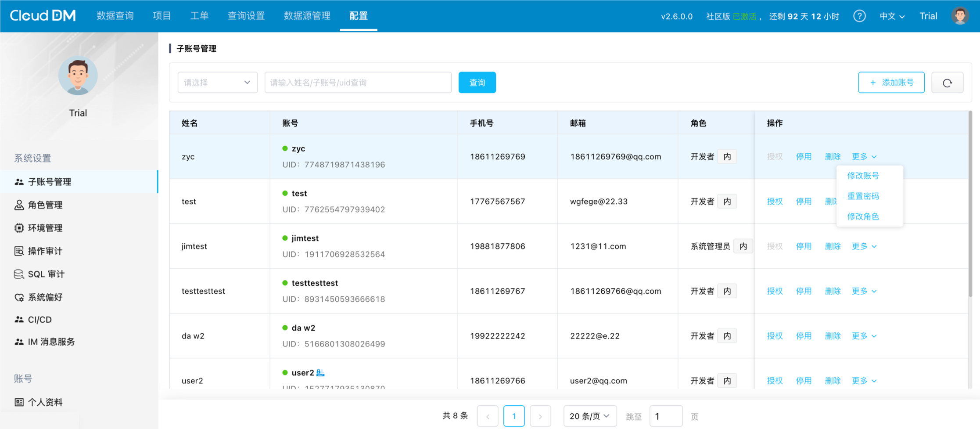Image resolution: width=980 pixels, height=429 pixels.
Task: Open IM 消息服务 in the sidebar
Action: [x=51, y=342]
